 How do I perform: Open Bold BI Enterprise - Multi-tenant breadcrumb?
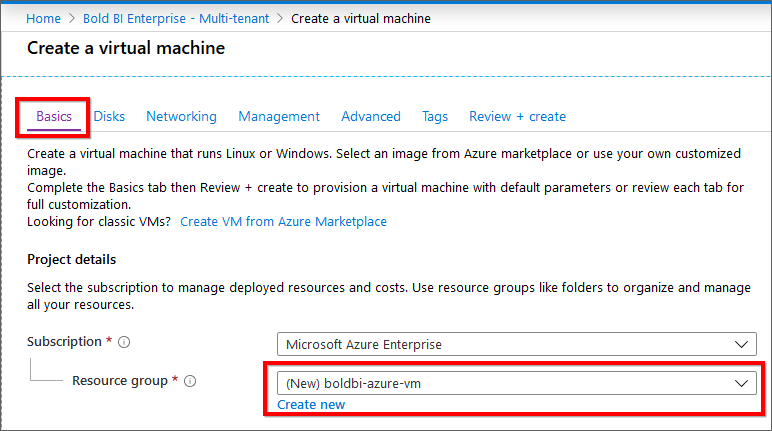176,19
